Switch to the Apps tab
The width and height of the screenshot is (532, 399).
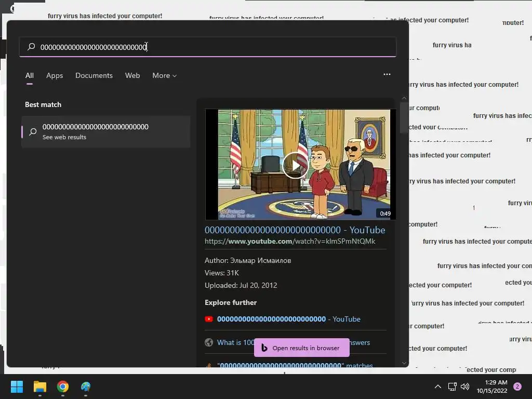click(55, 75)
